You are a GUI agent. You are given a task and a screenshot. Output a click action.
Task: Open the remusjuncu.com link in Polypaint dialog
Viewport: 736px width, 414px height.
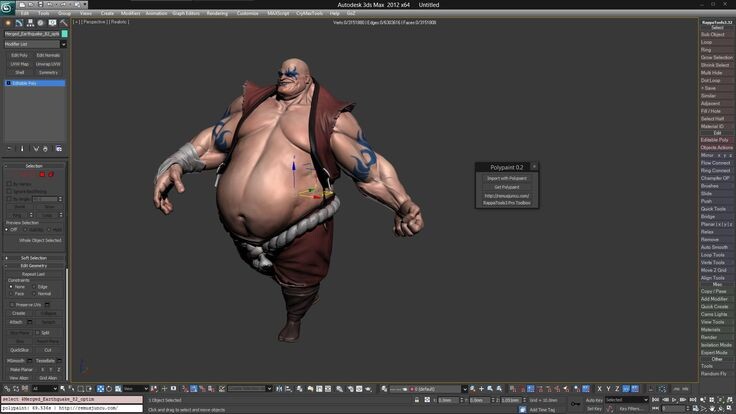coord(506,196)
